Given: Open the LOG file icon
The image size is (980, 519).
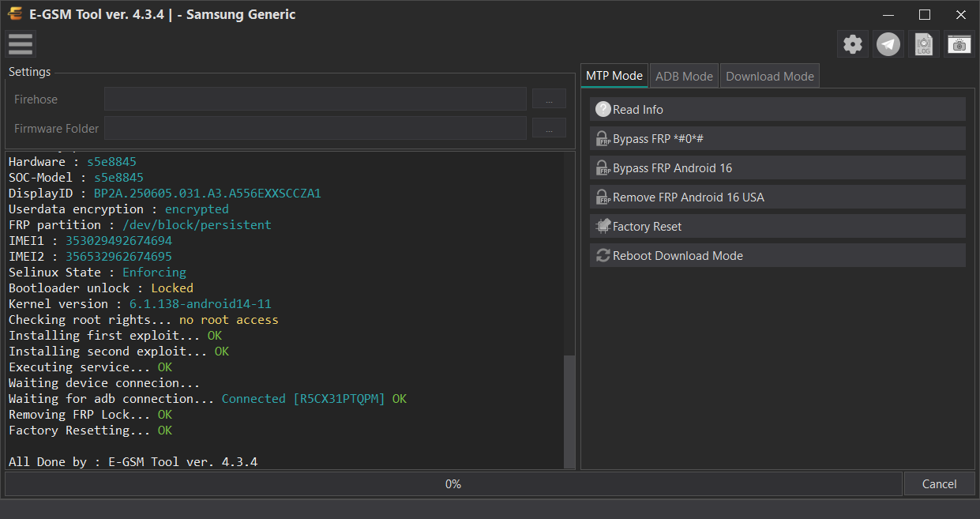Looking at the screenshot, I should [924, 44].
